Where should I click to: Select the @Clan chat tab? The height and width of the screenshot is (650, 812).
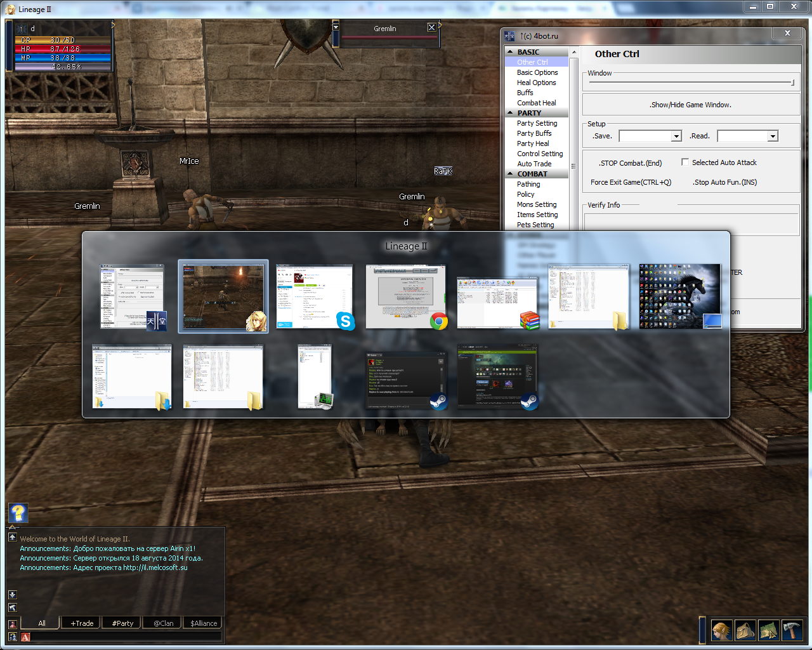(x=163, y=623)
